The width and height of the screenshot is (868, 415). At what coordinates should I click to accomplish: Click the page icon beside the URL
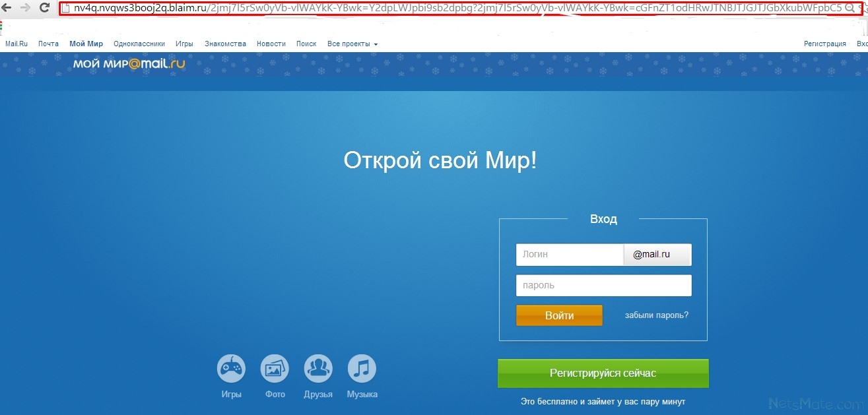point(65,9)
